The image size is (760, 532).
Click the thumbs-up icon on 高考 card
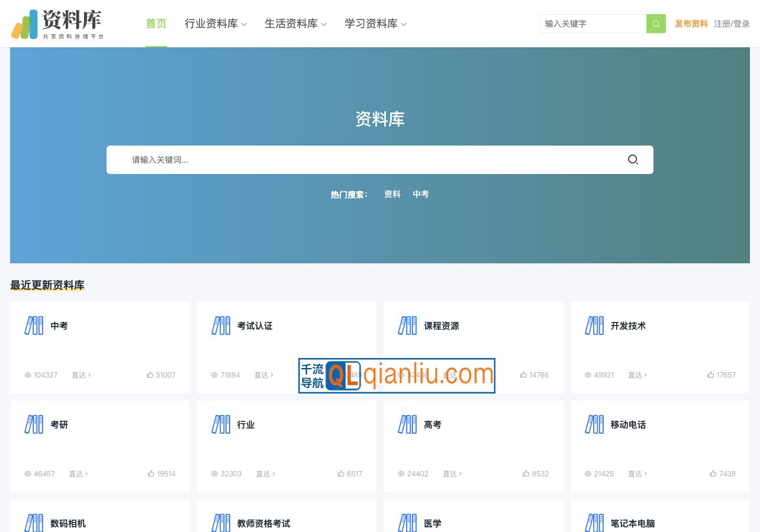point(526,473)
